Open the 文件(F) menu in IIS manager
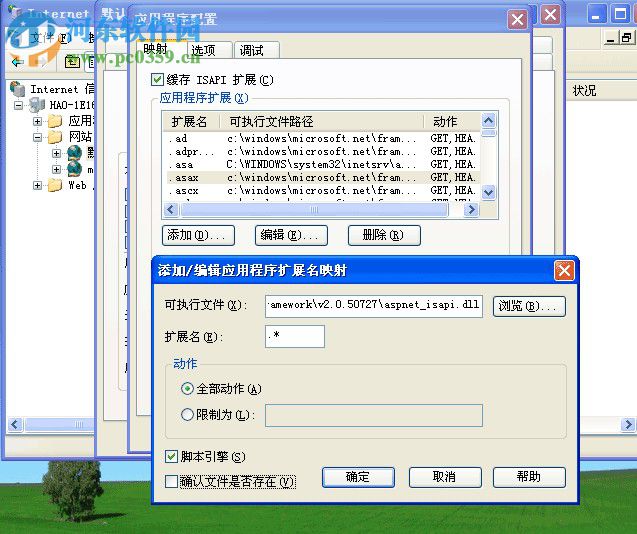The height and width of the screenshot is (534, 637). (51, 38)
